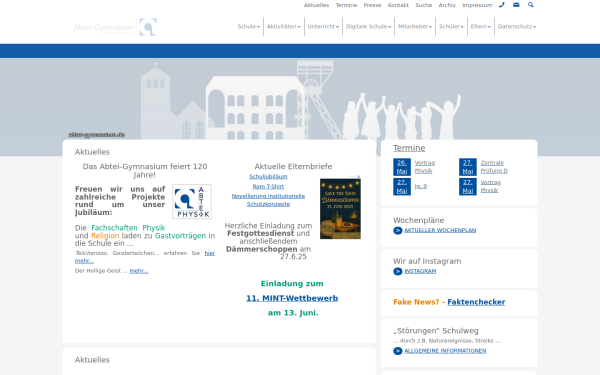Open Kontakt in top navigation
This screenshot has width=600, height=375.
pyautogui.click(x=398, y=5)
